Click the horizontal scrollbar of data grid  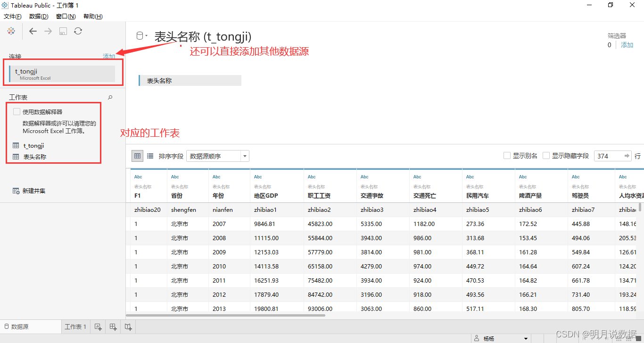pos(225,315)
